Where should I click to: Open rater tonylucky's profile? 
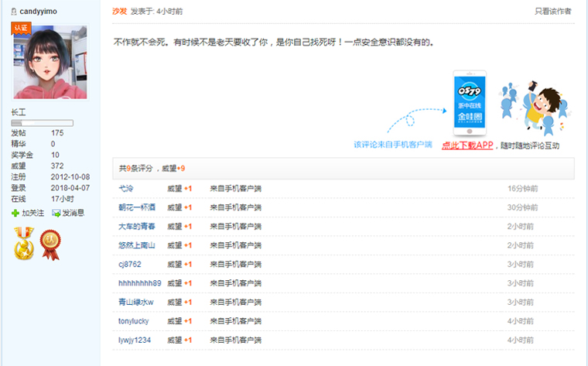(x=134, y=321)
